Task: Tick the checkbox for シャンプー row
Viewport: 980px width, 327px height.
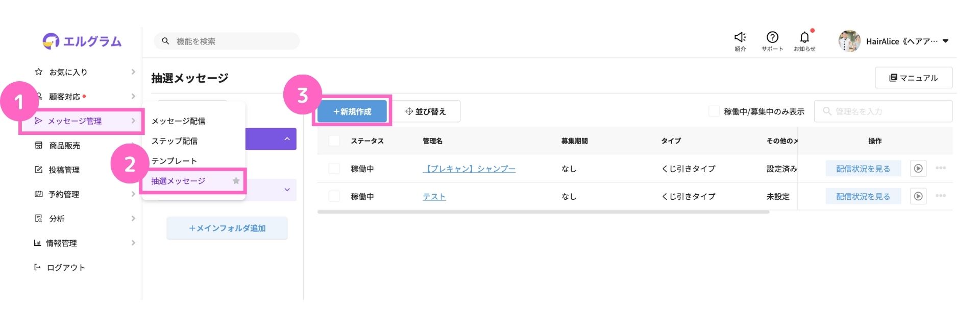Action: [x=334, y=169]
